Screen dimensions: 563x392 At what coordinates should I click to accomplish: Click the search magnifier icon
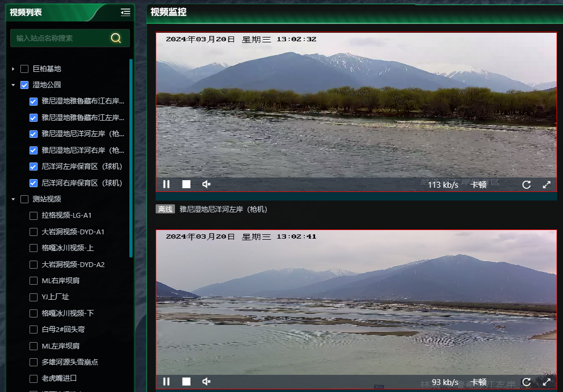point(116,38)
